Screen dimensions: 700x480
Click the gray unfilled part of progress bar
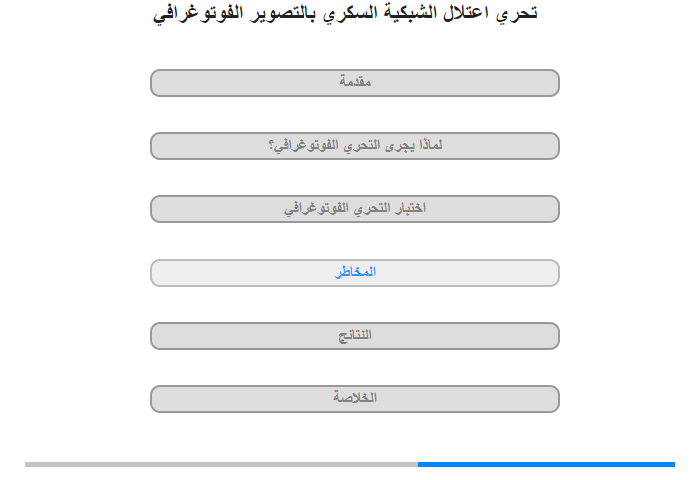coord(220,464)
